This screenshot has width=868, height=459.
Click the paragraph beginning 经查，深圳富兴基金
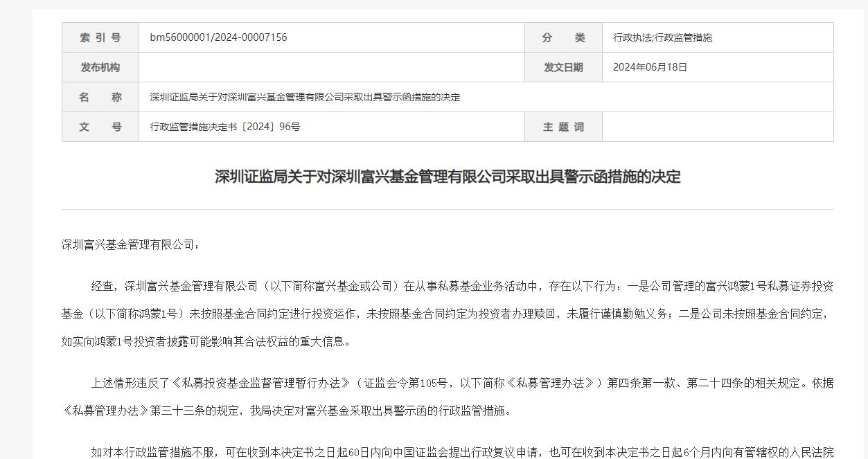pos(448,314)
